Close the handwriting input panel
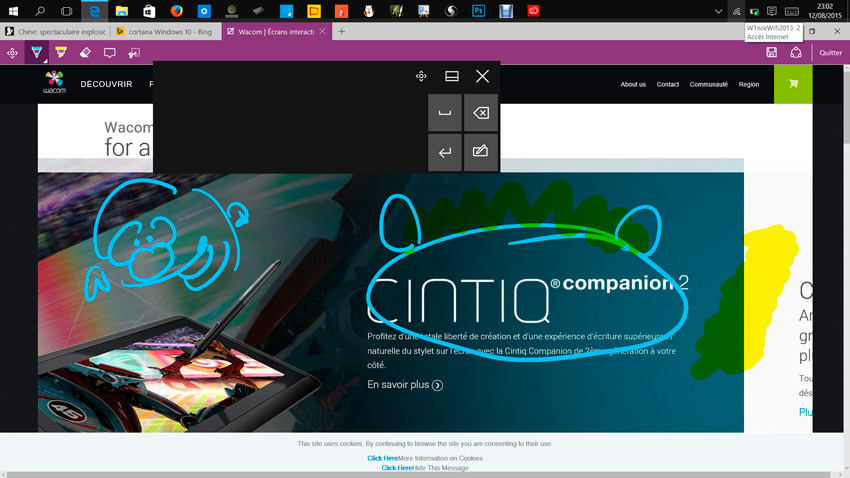850x478 pixels. tap(482, 76)
